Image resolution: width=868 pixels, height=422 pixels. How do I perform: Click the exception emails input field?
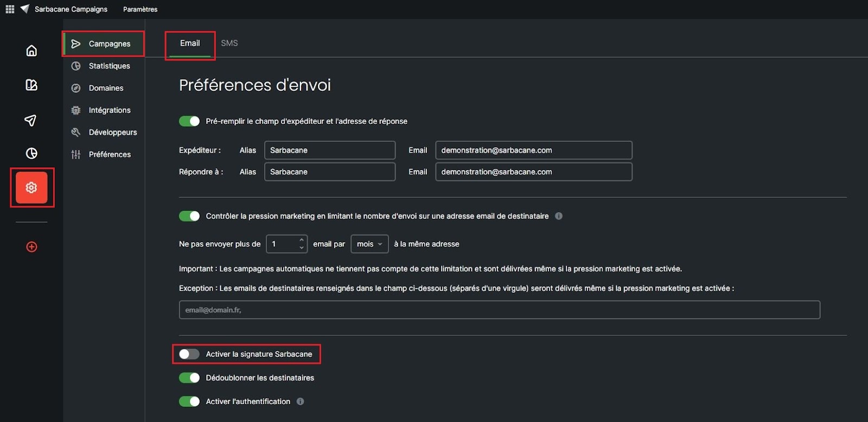pyautogui.click(x=499, y=310)
